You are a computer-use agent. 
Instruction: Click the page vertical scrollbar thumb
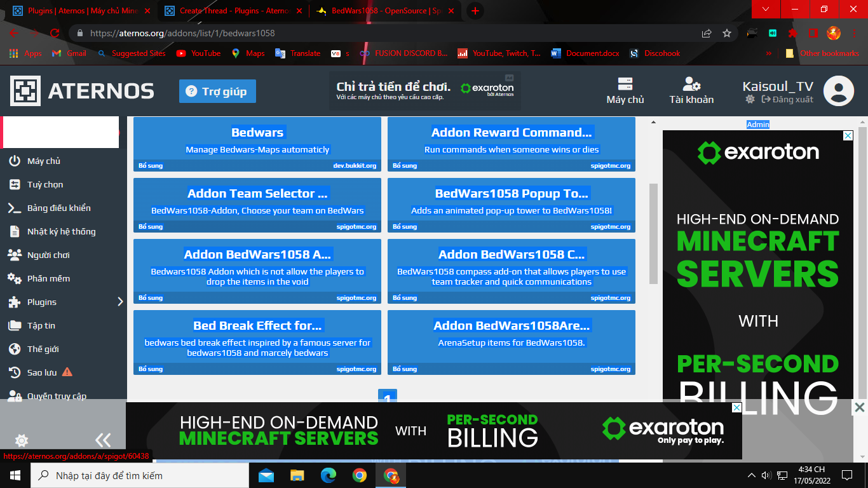(653, 233)
